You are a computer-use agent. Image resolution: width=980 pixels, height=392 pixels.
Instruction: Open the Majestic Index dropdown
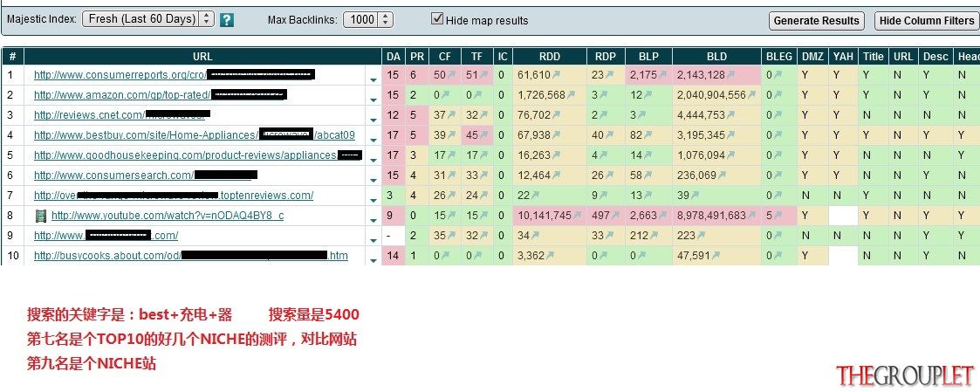tap(148, 19)
